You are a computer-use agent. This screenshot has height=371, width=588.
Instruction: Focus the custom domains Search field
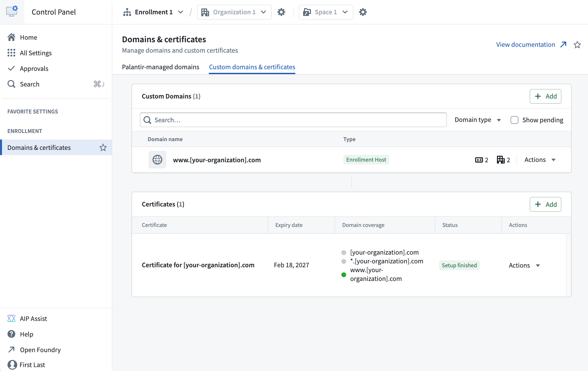293,120
